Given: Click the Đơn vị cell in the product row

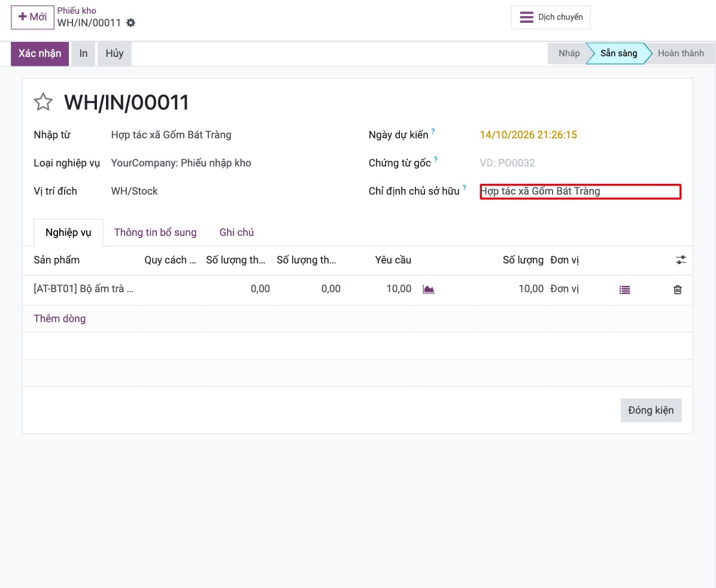Looking at the screenshot, I should (x=565, y=289).
